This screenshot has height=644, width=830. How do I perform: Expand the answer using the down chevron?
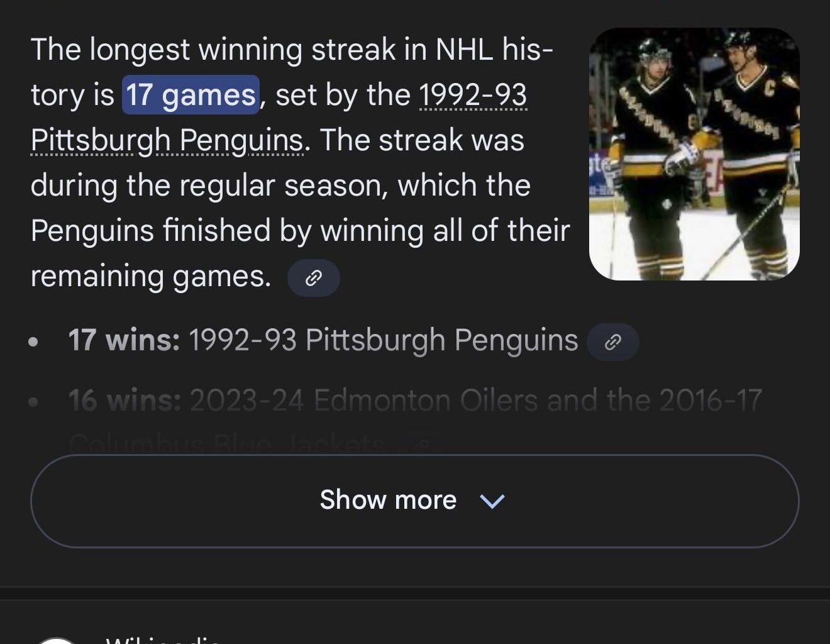click(x=492, y=501)
